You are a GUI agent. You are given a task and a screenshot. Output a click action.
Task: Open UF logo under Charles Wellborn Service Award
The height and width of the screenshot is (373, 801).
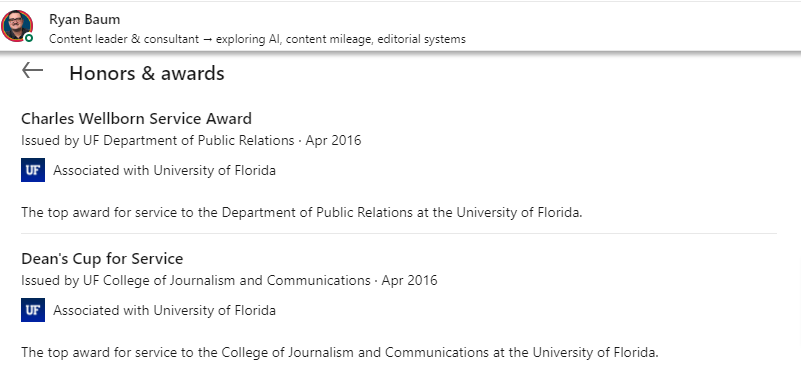pos(33,170)
